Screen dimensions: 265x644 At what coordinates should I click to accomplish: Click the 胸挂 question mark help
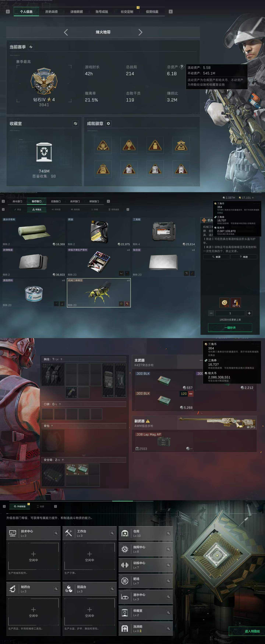(x=61, y=359)
